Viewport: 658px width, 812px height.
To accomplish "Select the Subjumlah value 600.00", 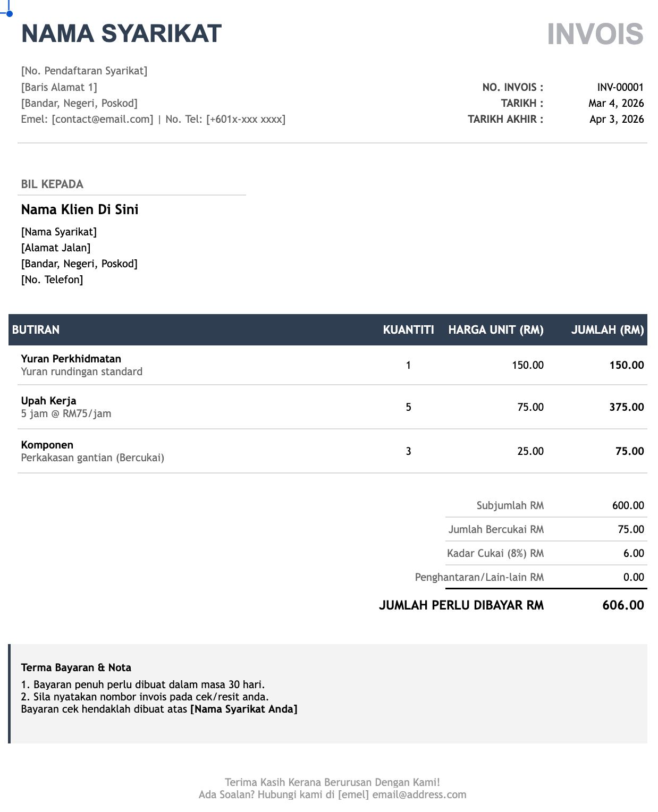I will coord(628,505).
